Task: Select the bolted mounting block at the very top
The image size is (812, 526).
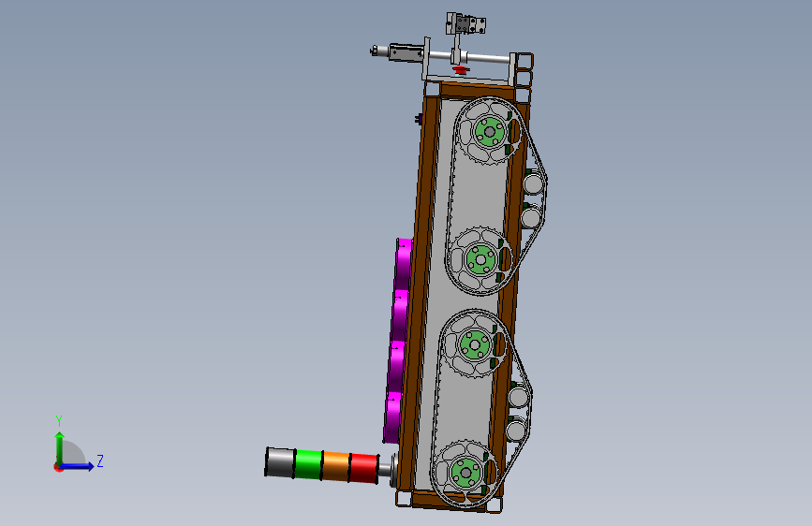Action: (x=465, y=23)
